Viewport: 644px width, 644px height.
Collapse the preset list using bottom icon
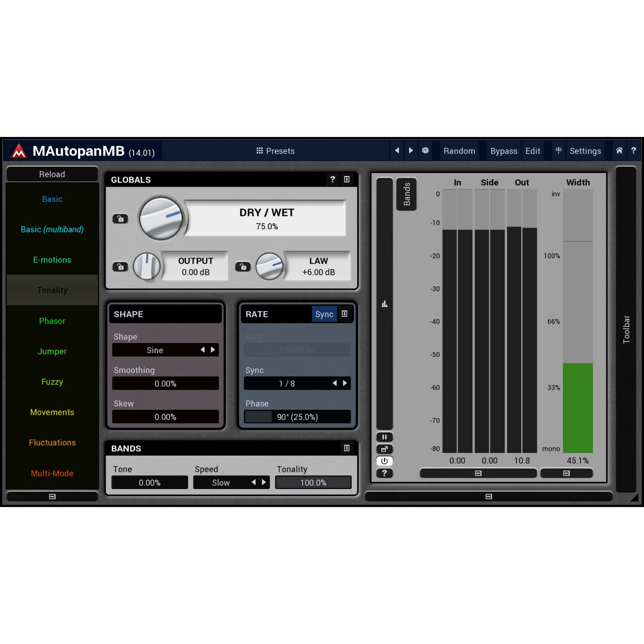click(x=52, y=496)
